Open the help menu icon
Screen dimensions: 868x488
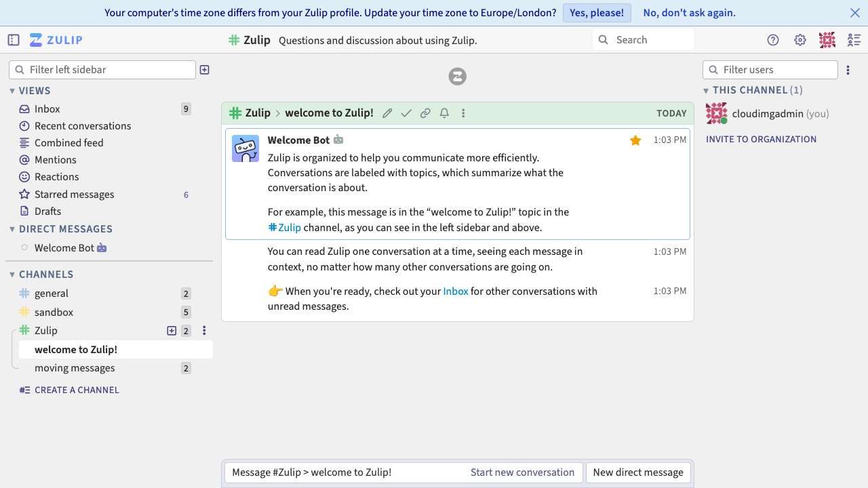pos(773,40)
